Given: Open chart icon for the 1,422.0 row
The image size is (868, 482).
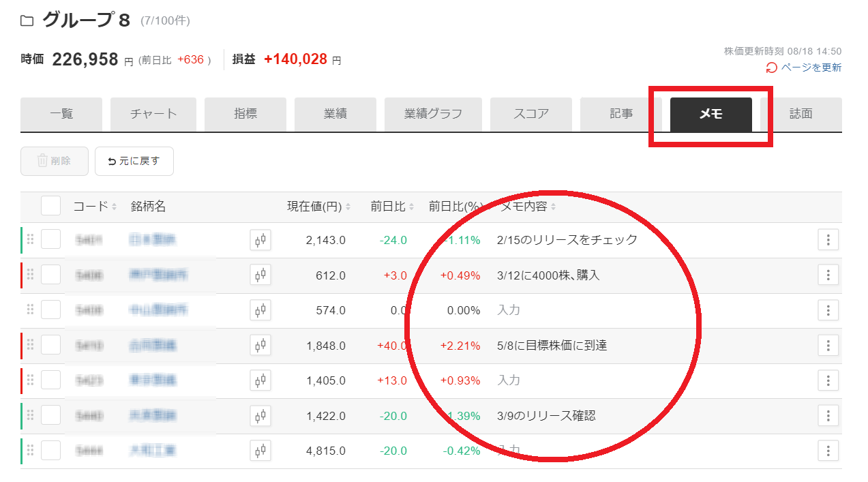Looking at the screenshot, I should (x=260, y=416).
